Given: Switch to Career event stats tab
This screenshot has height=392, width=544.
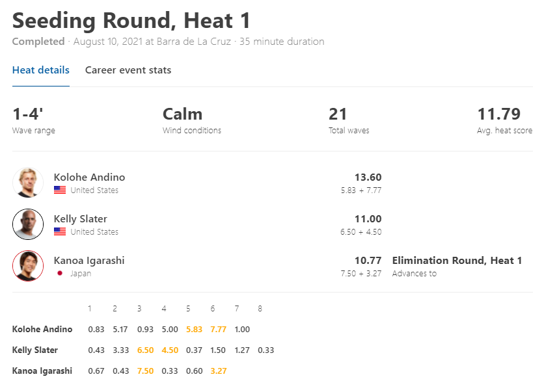Looking at the screenshot, I should pyautogui.click(x=128, y=70).
